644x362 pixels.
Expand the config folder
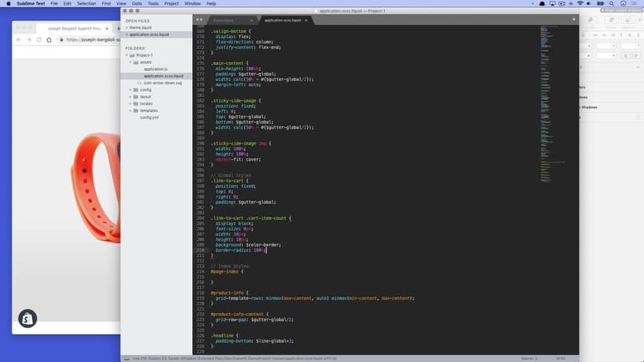click(x=131, y=89)
